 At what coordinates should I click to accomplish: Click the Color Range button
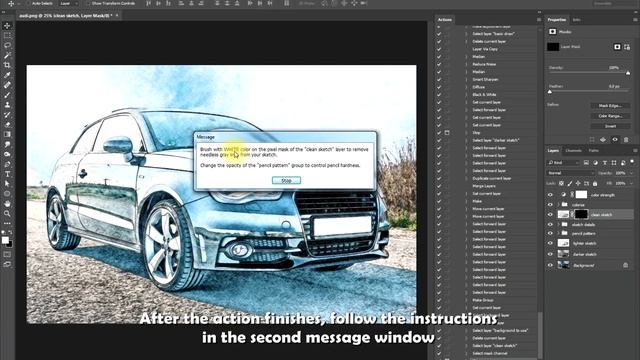(x=610, y=116)
